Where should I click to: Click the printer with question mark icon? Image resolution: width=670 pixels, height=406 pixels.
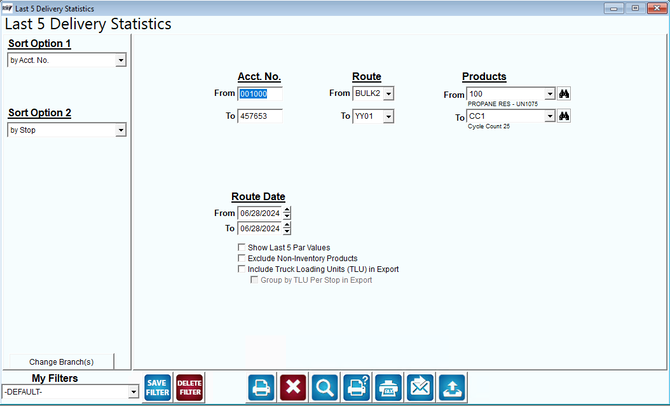coord(357,388)
